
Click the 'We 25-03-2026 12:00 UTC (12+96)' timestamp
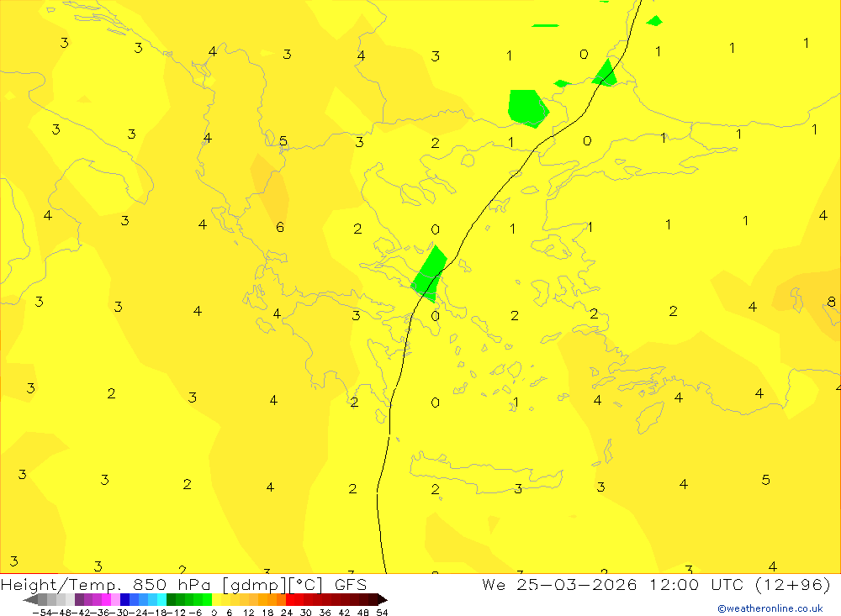(656, 584)
